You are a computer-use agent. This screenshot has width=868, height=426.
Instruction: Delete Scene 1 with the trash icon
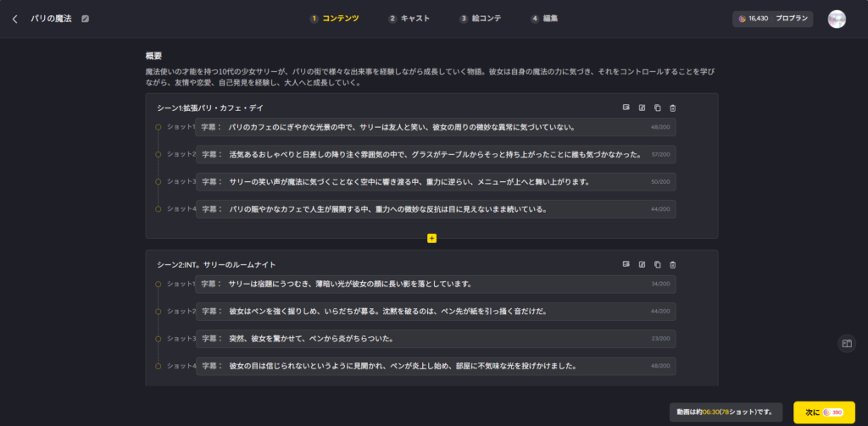(673, 108)
